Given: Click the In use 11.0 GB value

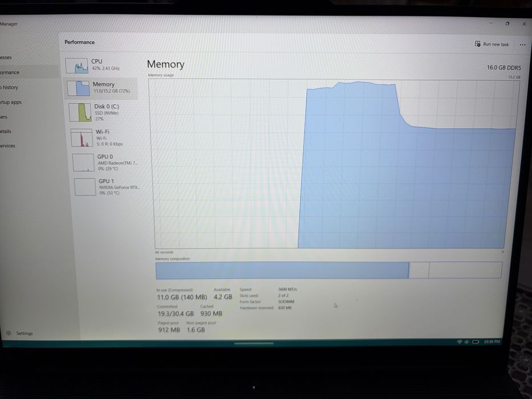Looking at the screenshot, I should click(x=182, y=297).
